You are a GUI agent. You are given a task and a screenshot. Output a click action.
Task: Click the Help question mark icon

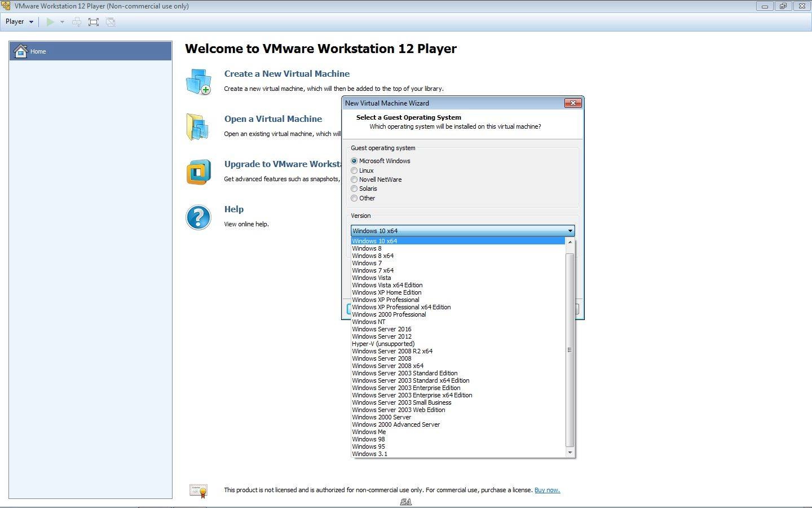pos(198,217)
